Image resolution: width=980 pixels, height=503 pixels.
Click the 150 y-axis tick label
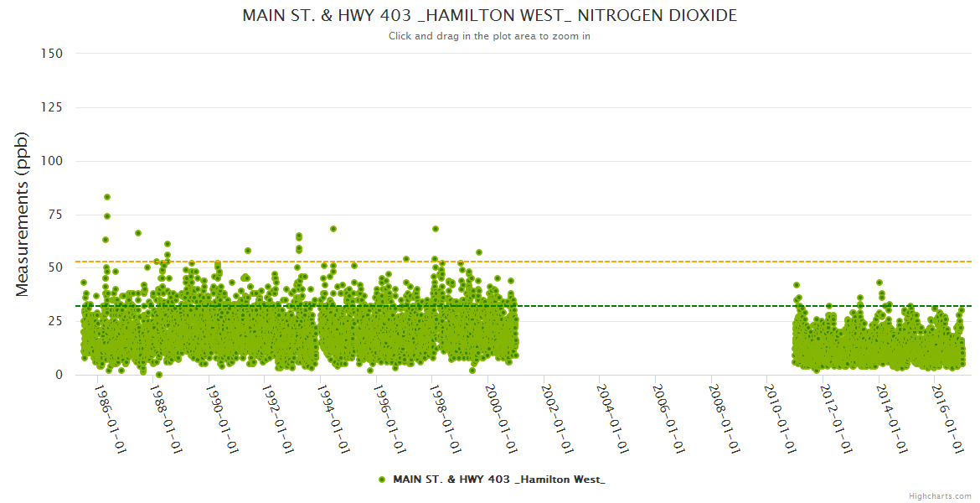(x=52, y=54)
